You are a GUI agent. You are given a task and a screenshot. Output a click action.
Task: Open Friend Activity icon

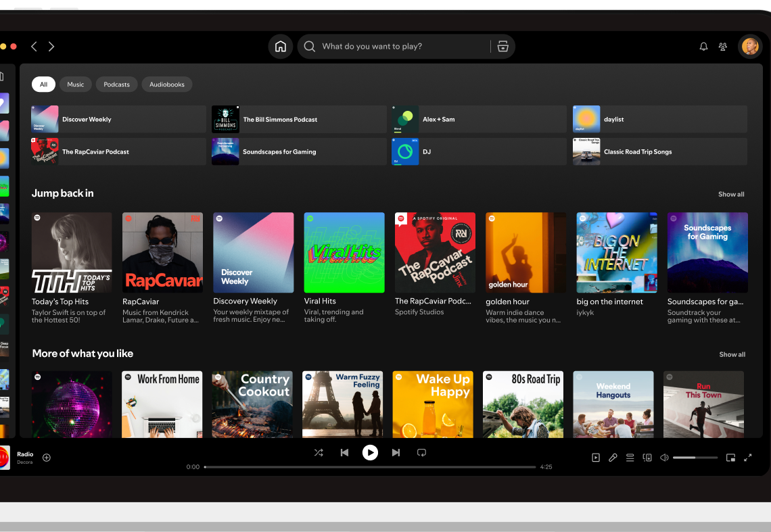click(x=723, y=46)
